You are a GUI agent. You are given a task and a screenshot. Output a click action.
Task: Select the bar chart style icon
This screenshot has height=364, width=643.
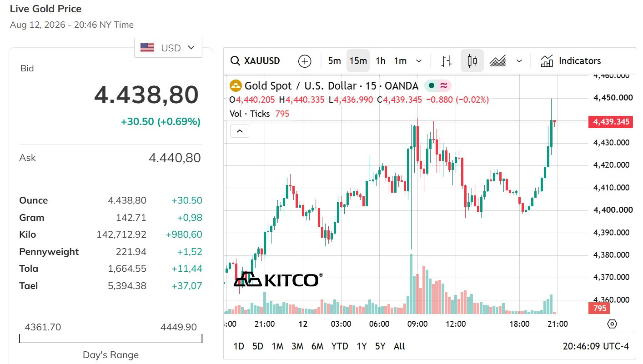click(x=447, y=61)
